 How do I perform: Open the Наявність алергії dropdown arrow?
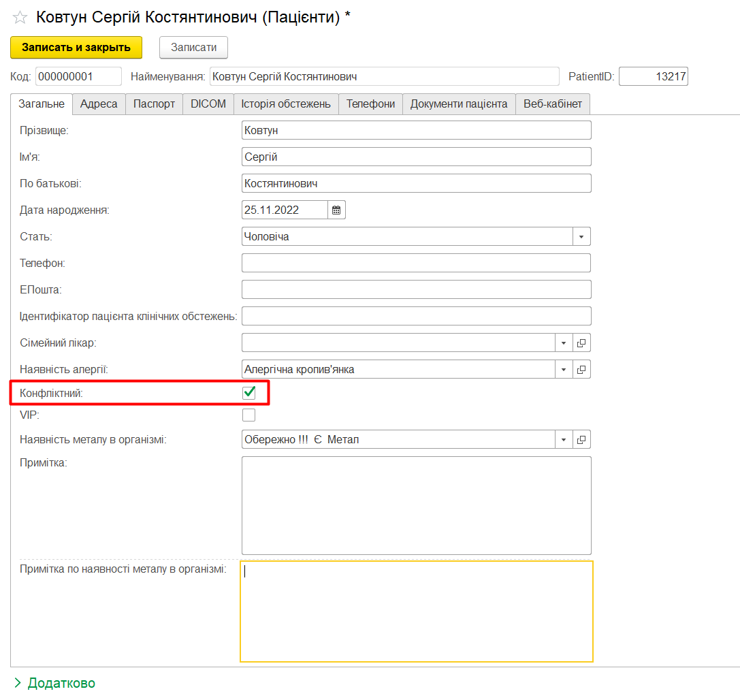click(564, 369)
